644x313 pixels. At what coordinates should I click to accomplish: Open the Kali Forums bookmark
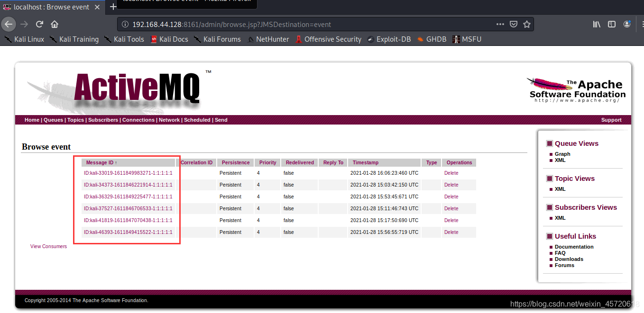point(217,39)
